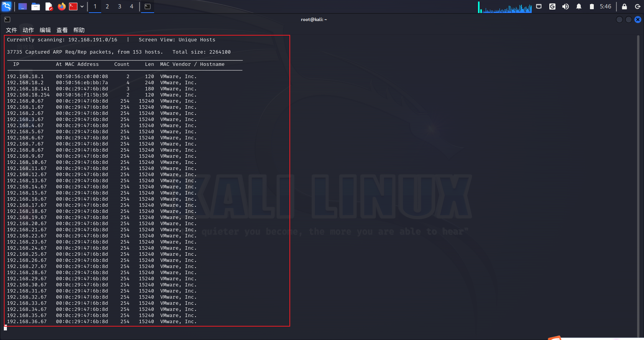Click the IP 192.168.10.67 entry
644x340 pixels.
pos(27,162)
